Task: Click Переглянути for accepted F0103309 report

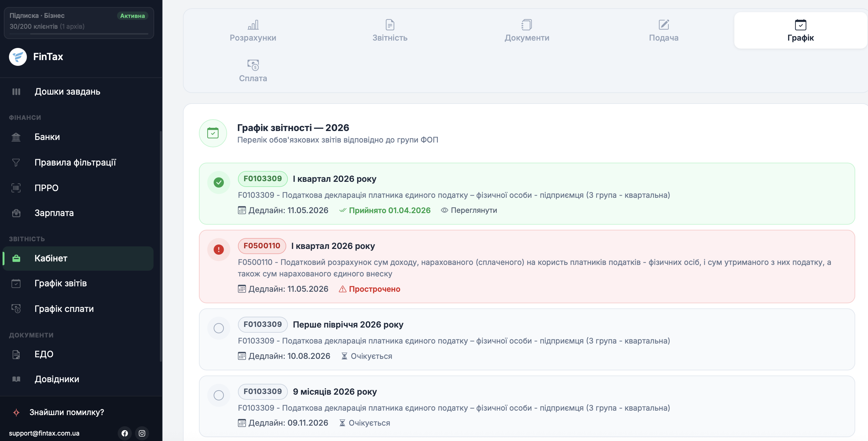Action: pos(469,210)
